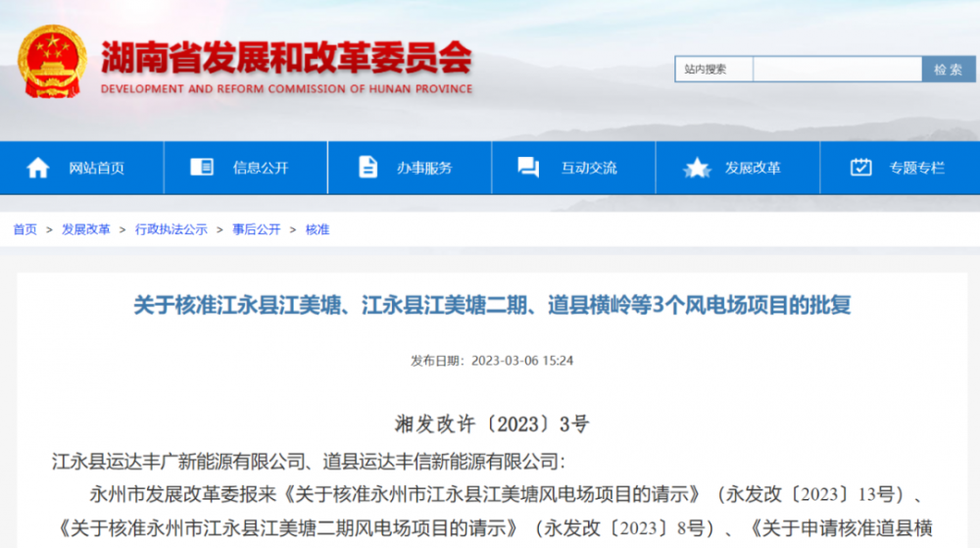Click the paragraph line mentioning 永发改〔2023〕8号
This screenshot has height=548, width=980.
(x=494, y=528)
